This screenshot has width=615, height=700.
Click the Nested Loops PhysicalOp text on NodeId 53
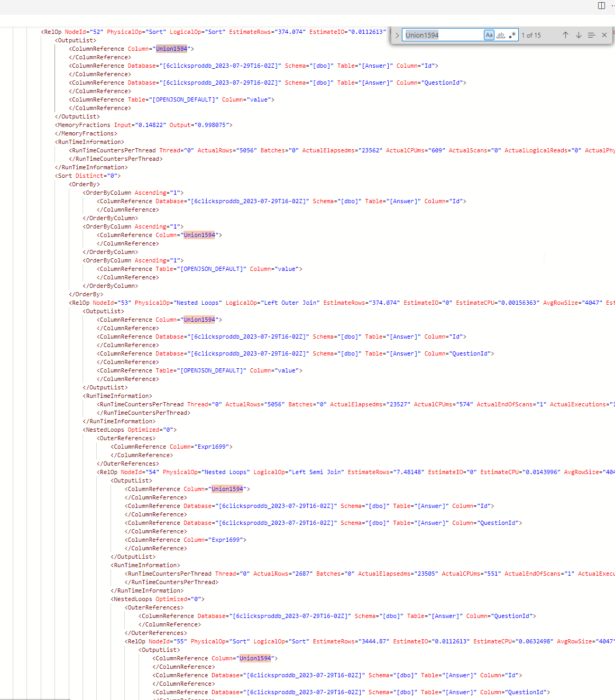196,302
